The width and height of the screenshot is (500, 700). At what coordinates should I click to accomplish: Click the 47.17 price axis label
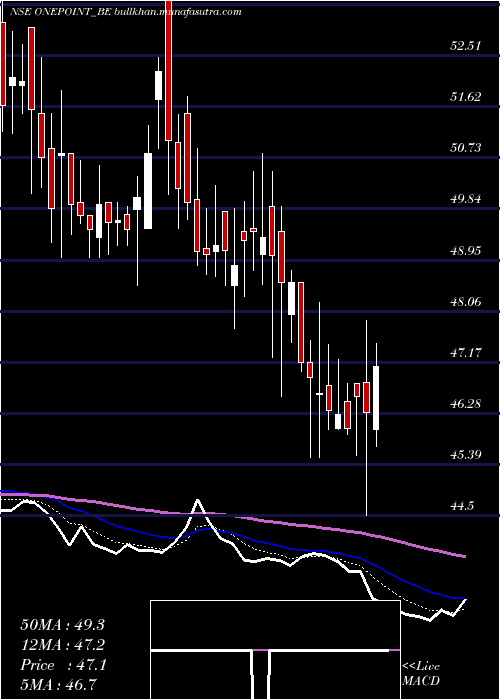click(466, 353)
